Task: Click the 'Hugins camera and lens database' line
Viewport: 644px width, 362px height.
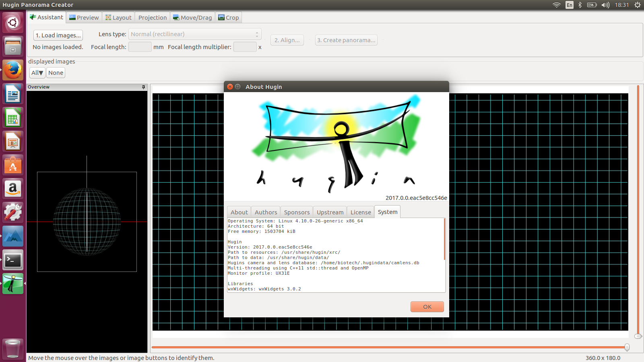Action: pyautogui.click(x=323, y=263)
